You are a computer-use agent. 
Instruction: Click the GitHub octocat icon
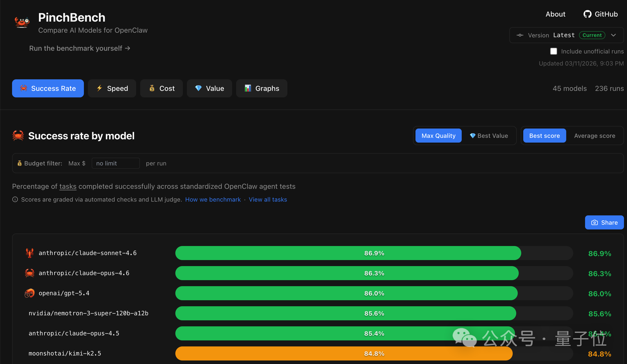pos(587,14)
